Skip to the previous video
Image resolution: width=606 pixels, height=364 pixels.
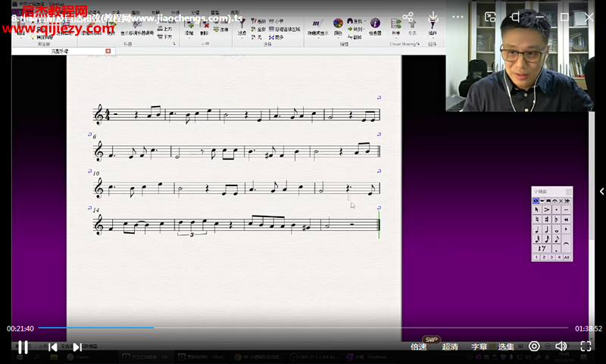coord(53,347)
